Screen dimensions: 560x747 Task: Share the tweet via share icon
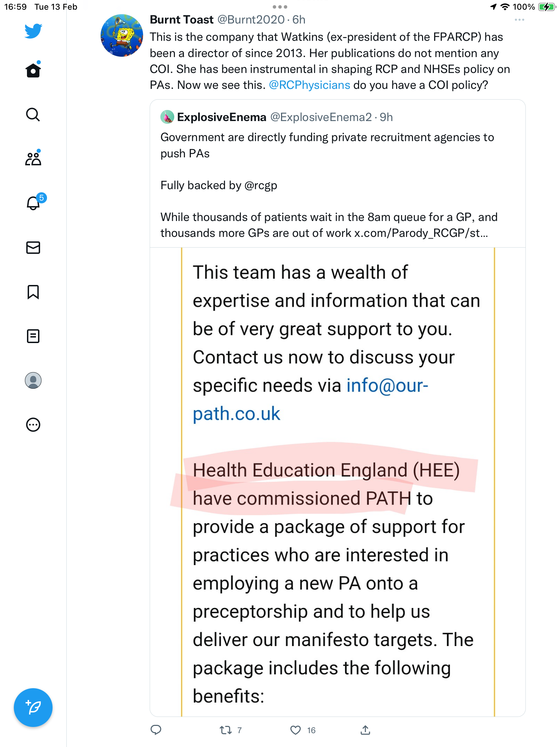coord(365,730)
